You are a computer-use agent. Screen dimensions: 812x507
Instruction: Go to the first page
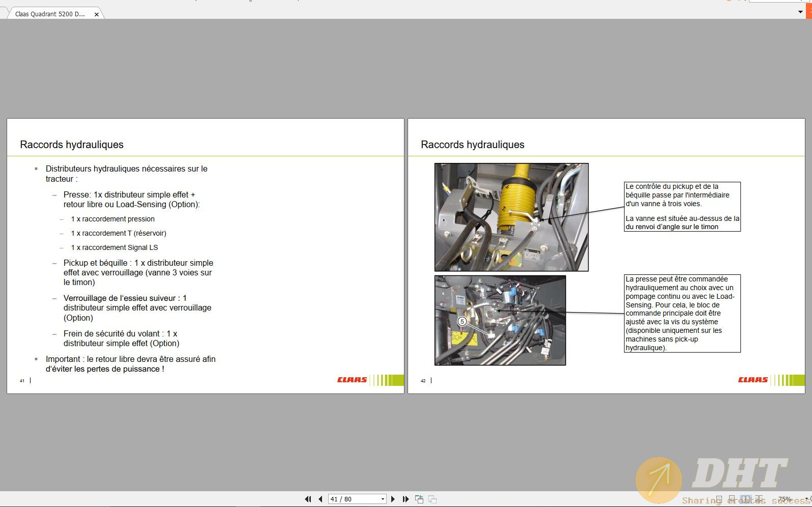point(308,499)
